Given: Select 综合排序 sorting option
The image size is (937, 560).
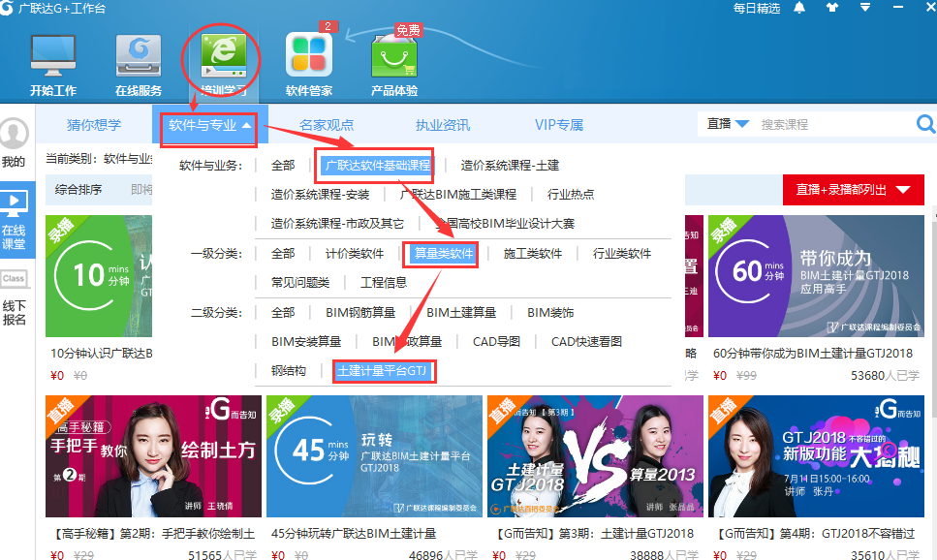Looking at the screenshot, I should point(78,190).
